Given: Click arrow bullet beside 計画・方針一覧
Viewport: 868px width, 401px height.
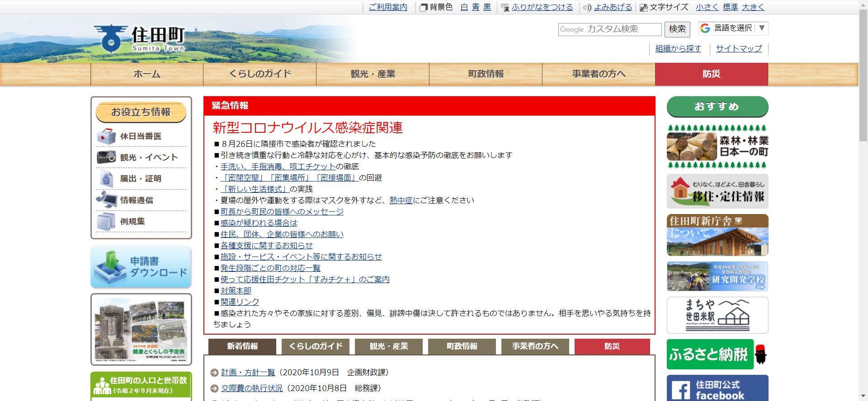Looking at the screenshot, I should coord(215,373).
